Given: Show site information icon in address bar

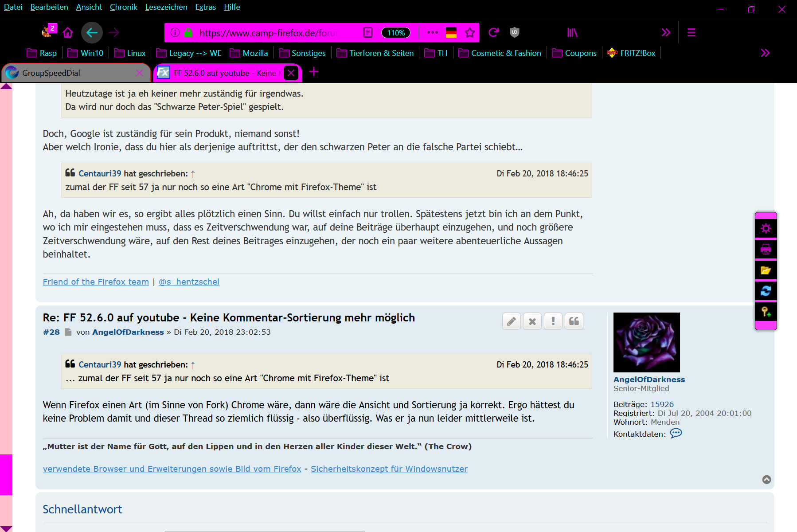Looking at the screenshot, I should [175, 32].
